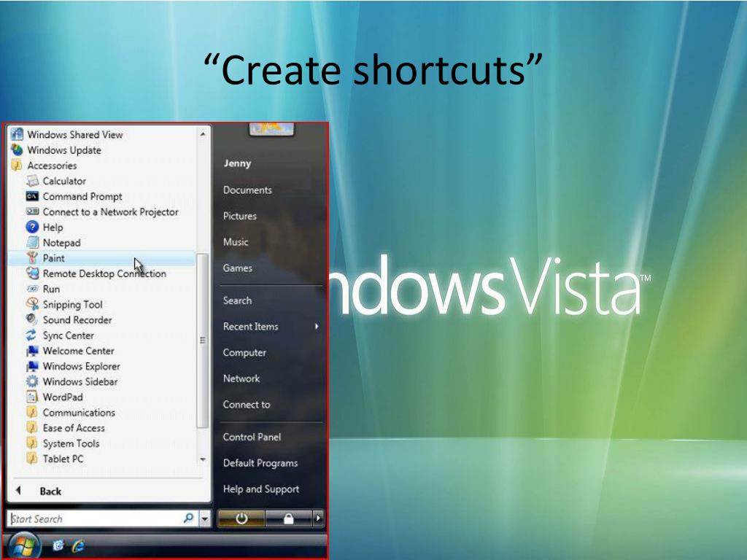Click the programs list scrollbar thumb
747x560 pixels.
203,340
